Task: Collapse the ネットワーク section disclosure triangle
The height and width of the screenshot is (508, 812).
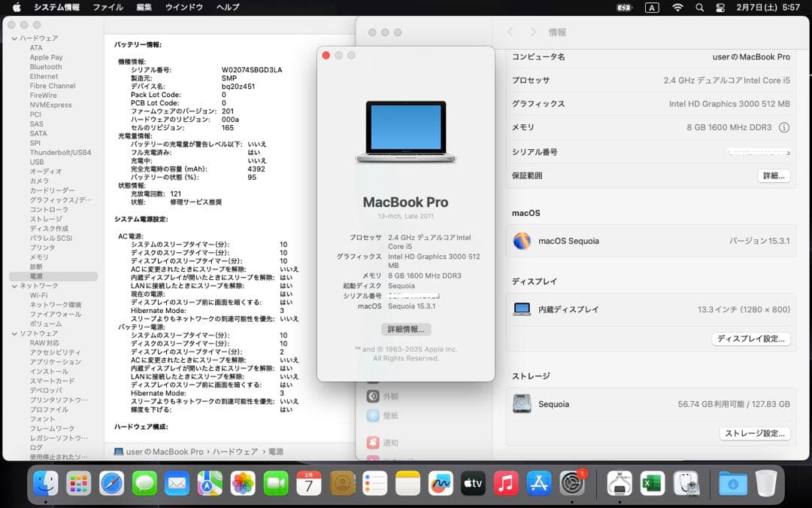Action: click(x=14, y=285)
